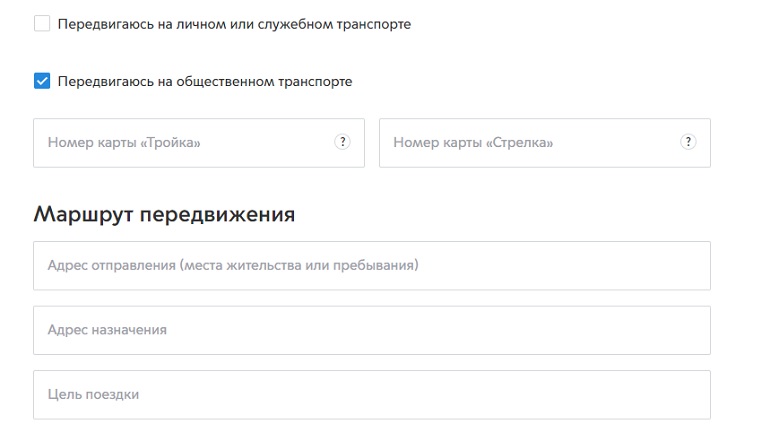Open the help question mark for «Тройка» card
Screen dimensions: 770x441
(x=342, y=142)
